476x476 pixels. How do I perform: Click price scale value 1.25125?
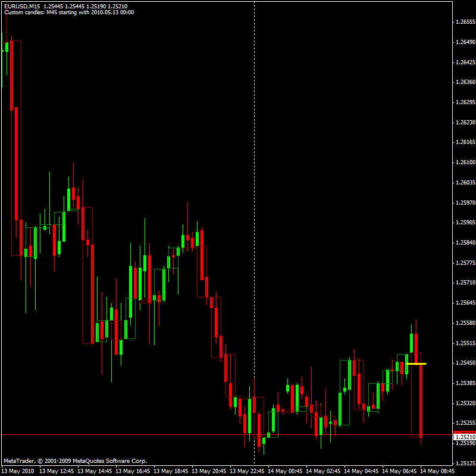pos(466,464)
